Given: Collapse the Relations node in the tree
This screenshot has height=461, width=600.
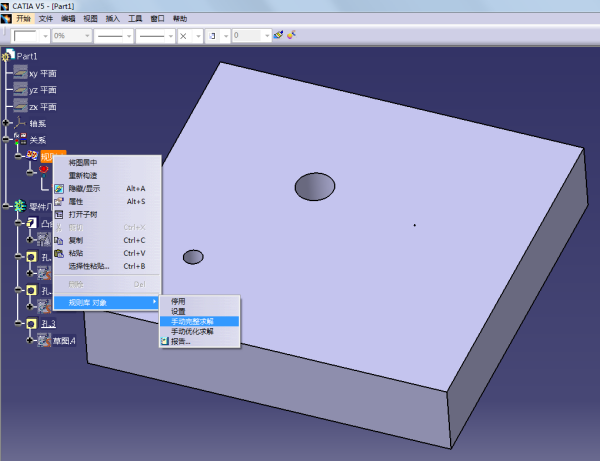Looking at the screenshot, I should pos(7,139).
